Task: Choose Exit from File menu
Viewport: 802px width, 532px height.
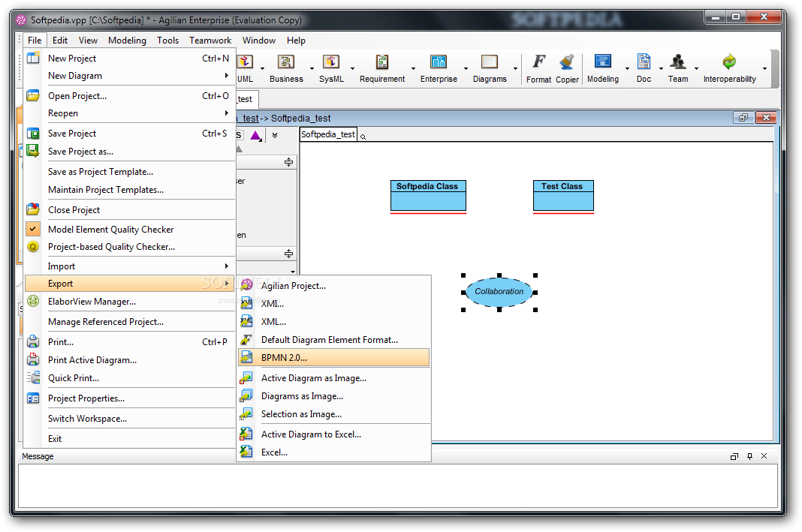Action: [x=130, y=438]
